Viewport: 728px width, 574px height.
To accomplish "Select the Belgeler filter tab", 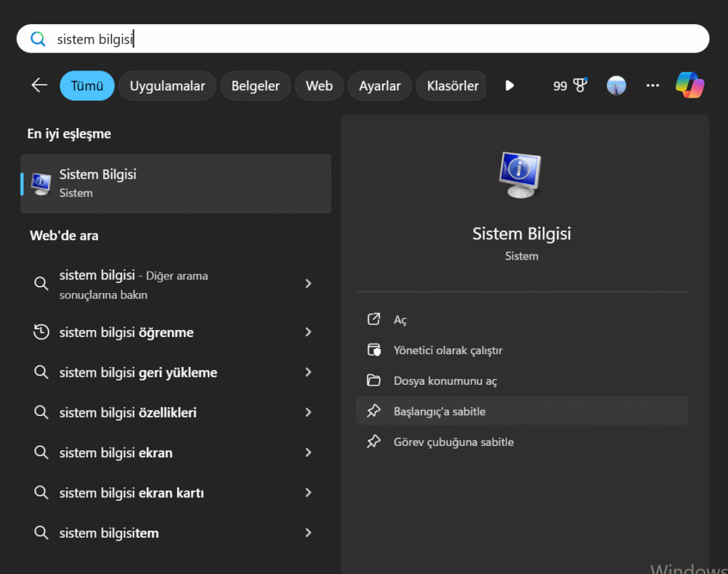I will click(255, 86).
